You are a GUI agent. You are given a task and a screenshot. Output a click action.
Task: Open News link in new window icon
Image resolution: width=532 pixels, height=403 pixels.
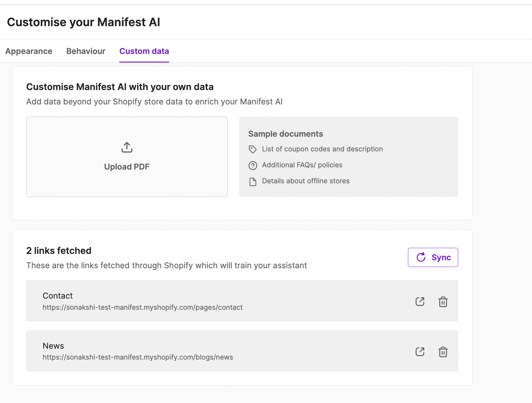click(x=420, y=352)
